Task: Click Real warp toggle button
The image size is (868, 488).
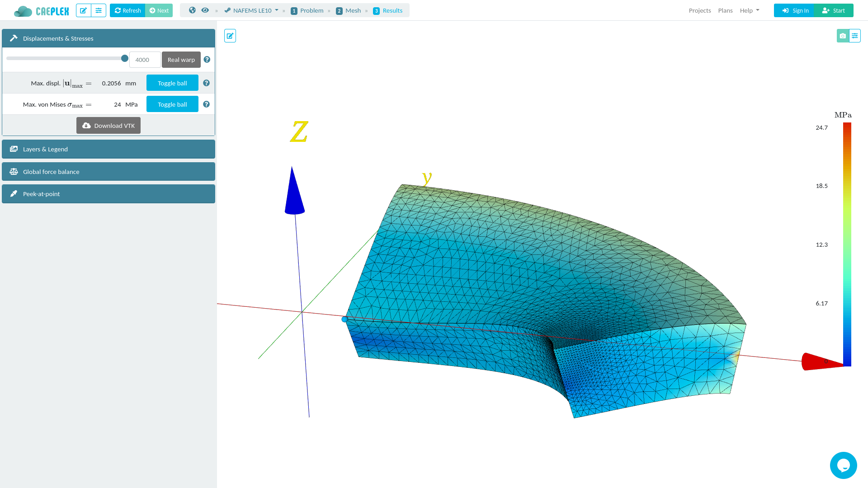Action: (x=181, y=59)
